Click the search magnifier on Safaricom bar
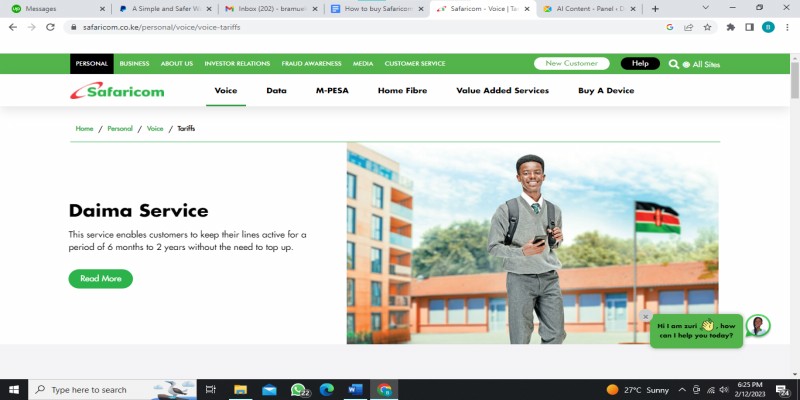 point(673,64)
